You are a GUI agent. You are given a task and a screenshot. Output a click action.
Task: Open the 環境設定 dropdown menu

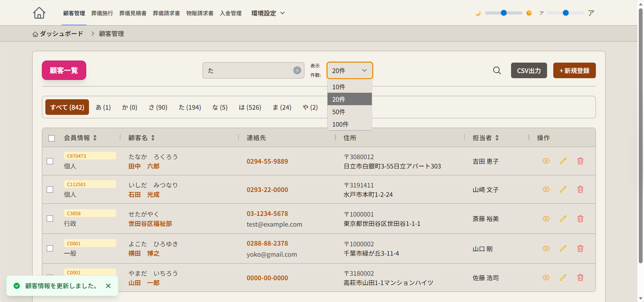pos(268,13)
